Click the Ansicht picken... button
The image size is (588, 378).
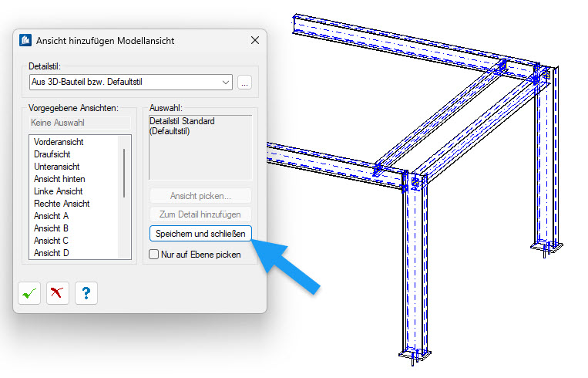pyautogui.click(x=200, y=196)
